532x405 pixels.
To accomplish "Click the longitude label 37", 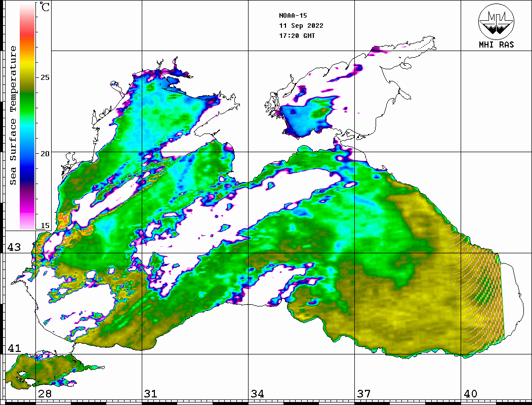I will (x=364, y=394).
